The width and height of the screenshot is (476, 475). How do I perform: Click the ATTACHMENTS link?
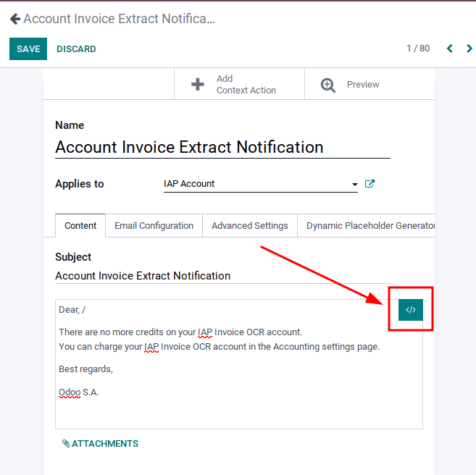tap(104, 444)
